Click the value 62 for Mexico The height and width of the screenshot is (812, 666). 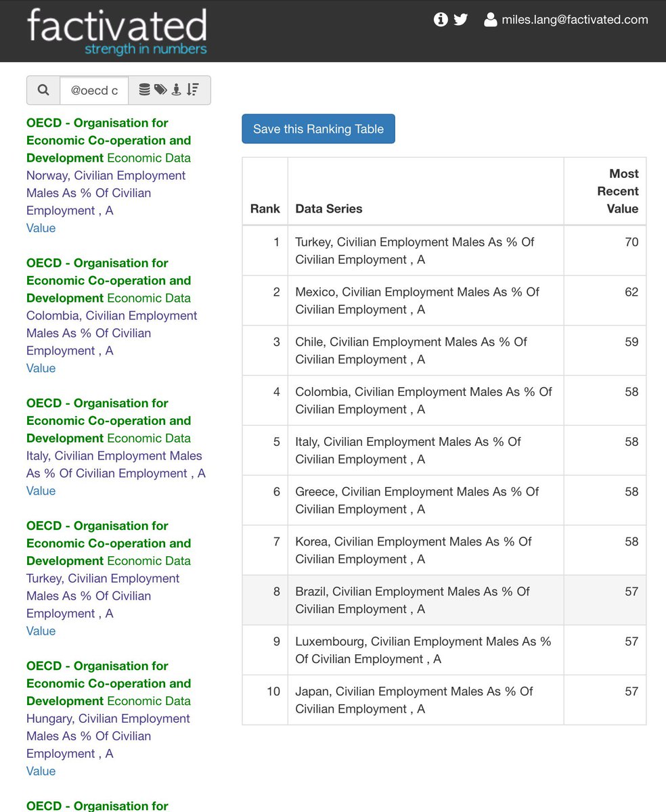(631, 292)
